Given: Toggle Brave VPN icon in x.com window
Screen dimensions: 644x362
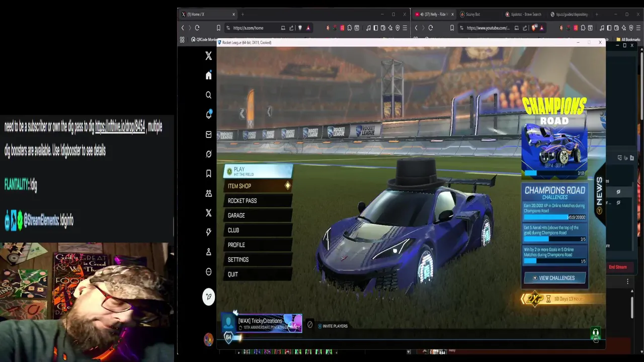Looking at the screenshot, I should pos(397,28).
